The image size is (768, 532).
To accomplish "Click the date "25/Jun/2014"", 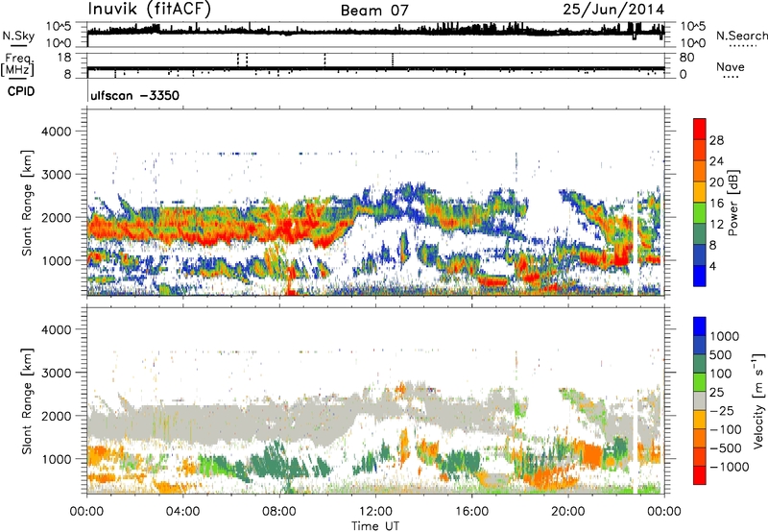I will coord(613,10).
